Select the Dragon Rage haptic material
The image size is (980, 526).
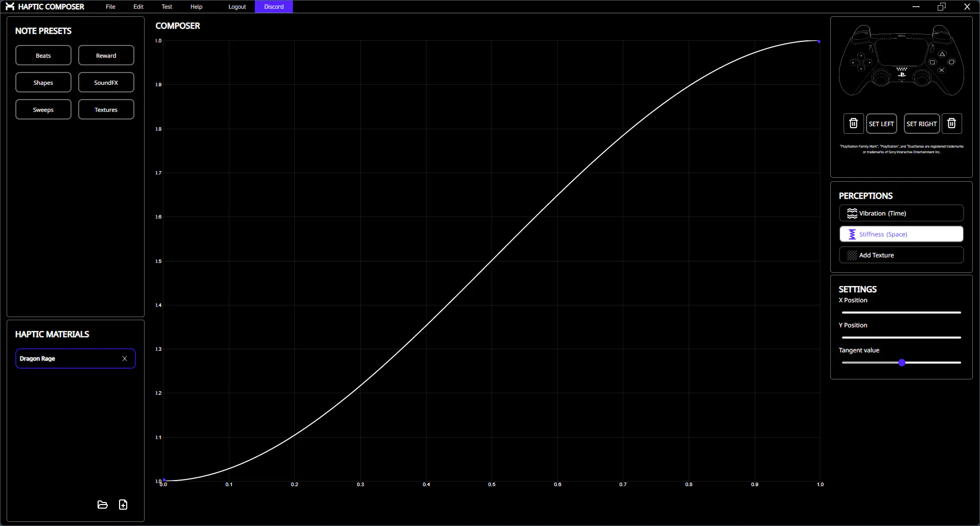(76, 358)
